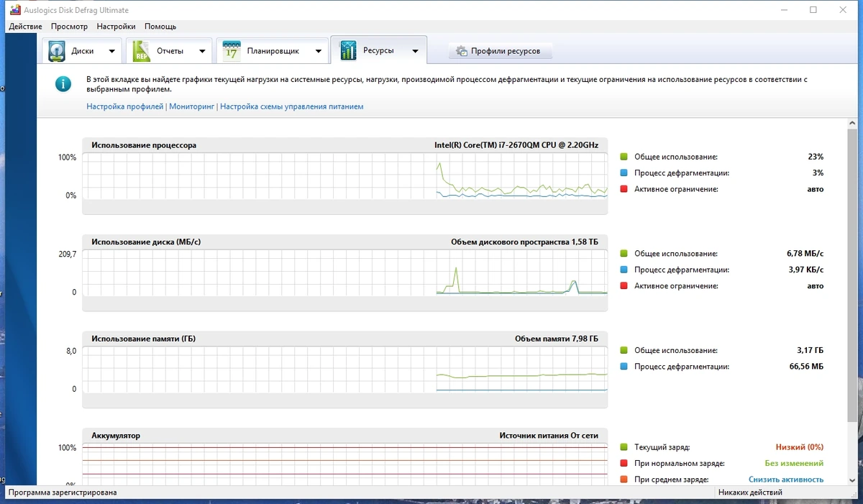Click the CPU defrag process value 3%
Image resolution: width=863 pixels, height=504 pixels.
click(818, 173)
